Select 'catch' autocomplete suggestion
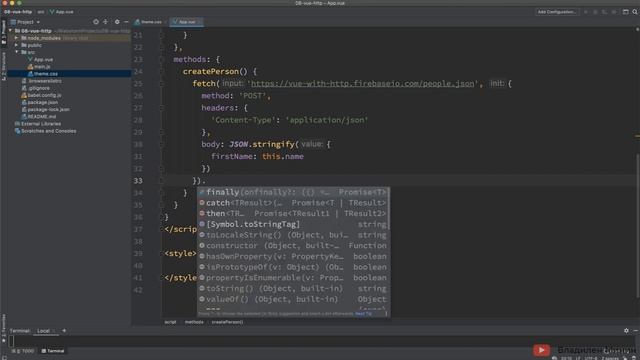Image resolution: width=640 pixels, height=360 pixels. pyautogui.click(x=293, y=203)
